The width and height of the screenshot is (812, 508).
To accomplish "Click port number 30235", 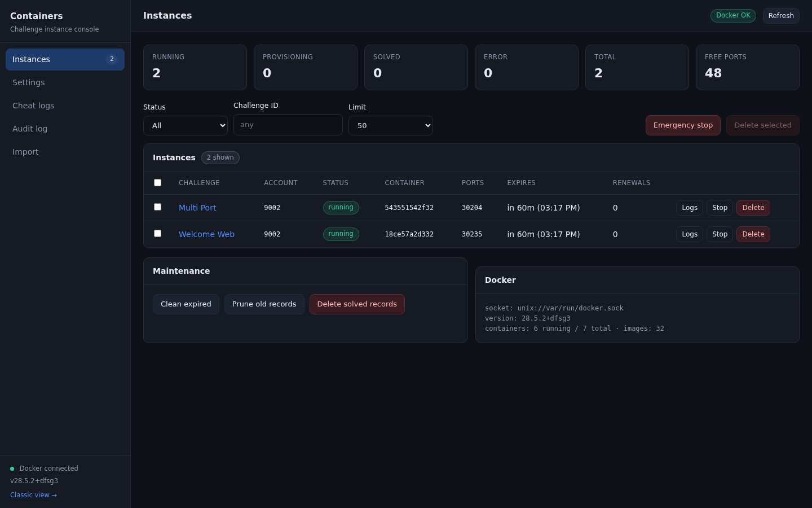I will coord(472,234).
